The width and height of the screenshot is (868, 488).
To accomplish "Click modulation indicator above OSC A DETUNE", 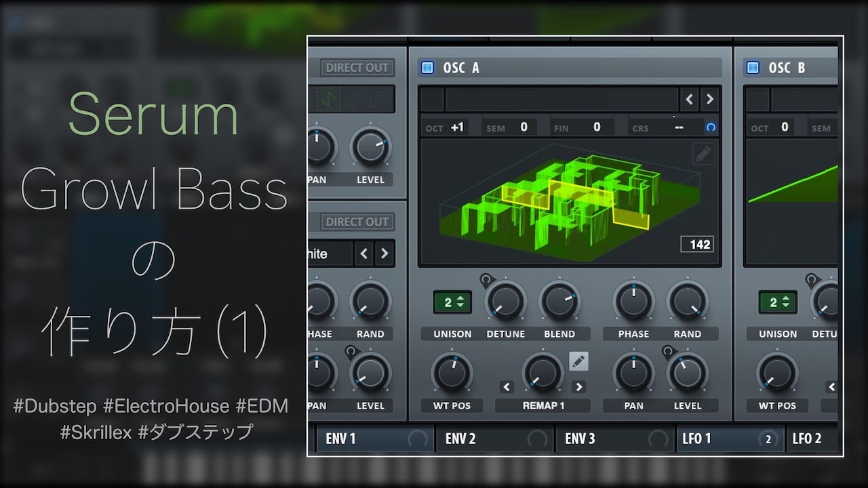I will coord(486,279).
